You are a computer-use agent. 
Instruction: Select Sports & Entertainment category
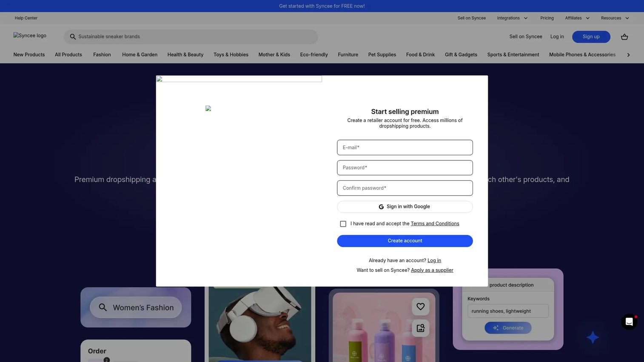[513, 54]
